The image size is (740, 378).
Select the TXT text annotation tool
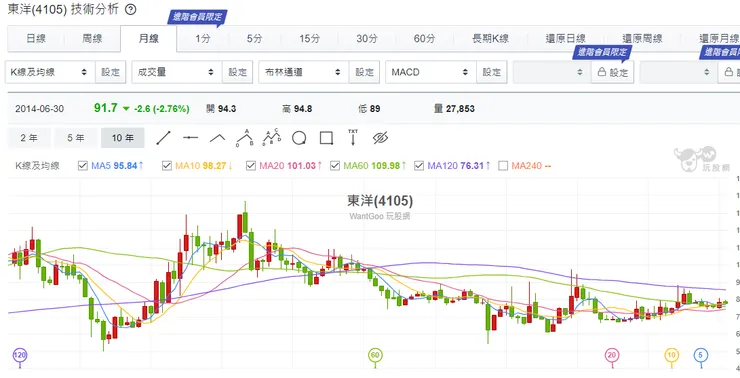tap(353, 137)
